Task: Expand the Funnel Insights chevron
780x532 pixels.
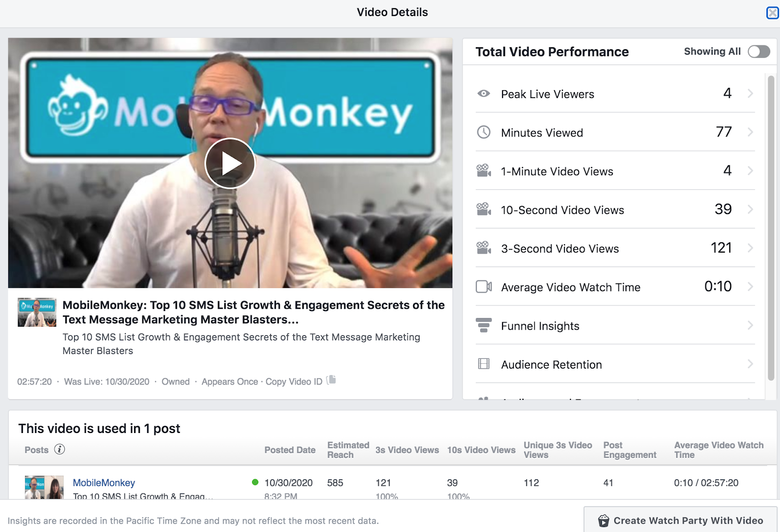Action: coord(750,325)
